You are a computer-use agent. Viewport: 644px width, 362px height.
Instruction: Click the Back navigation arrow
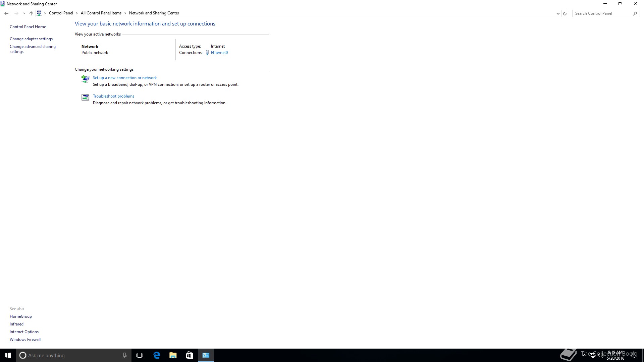(6, 13)
